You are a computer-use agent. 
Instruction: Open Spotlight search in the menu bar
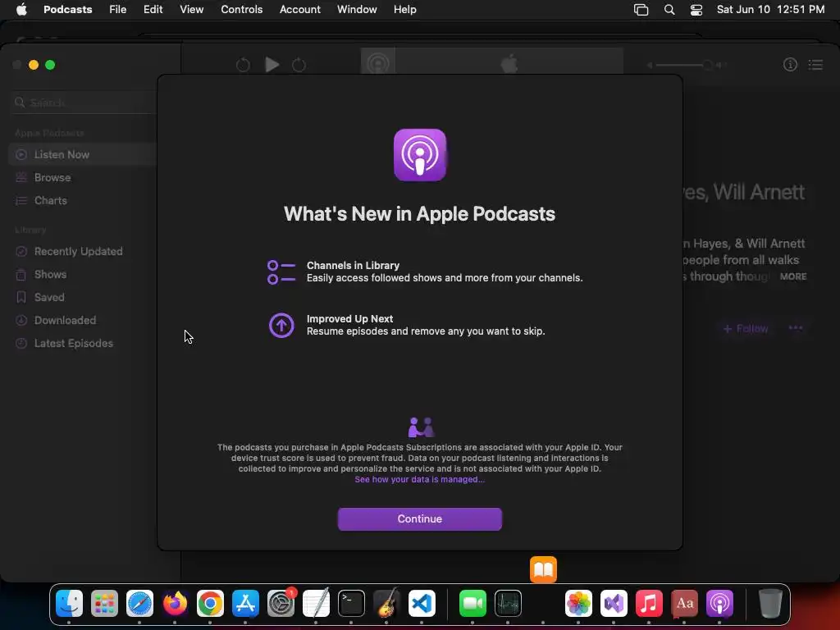(x=669, y=9)
